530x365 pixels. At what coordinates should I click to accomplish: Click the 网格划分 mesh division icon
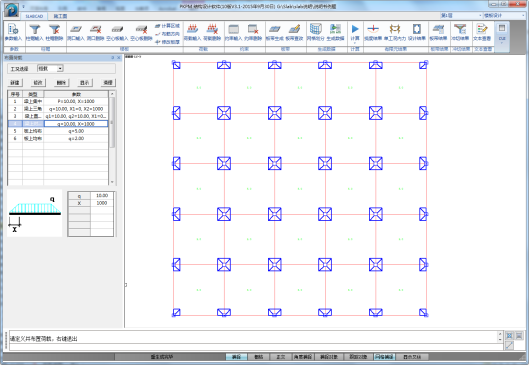[x=316, y=32]
